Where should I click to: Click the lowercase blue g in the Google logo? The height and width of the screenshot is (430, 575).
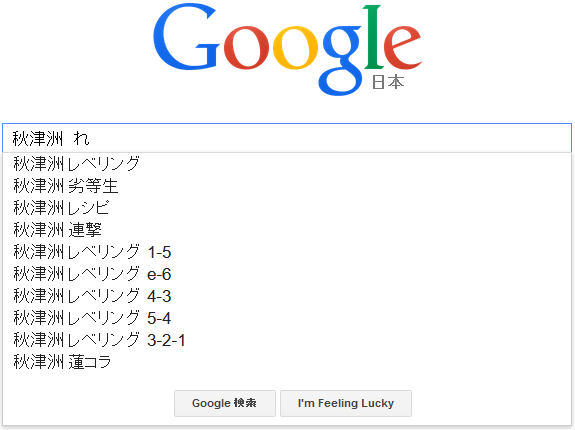[x=341, y=60]
